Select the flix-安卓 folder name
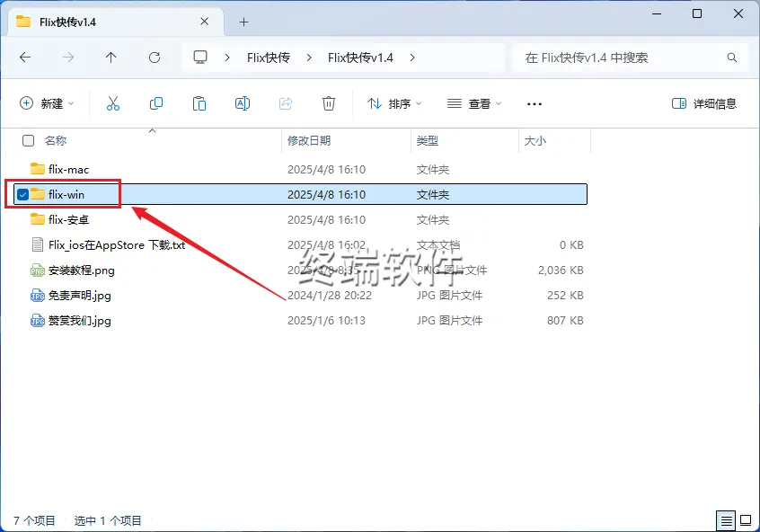 tap(68, 219)
